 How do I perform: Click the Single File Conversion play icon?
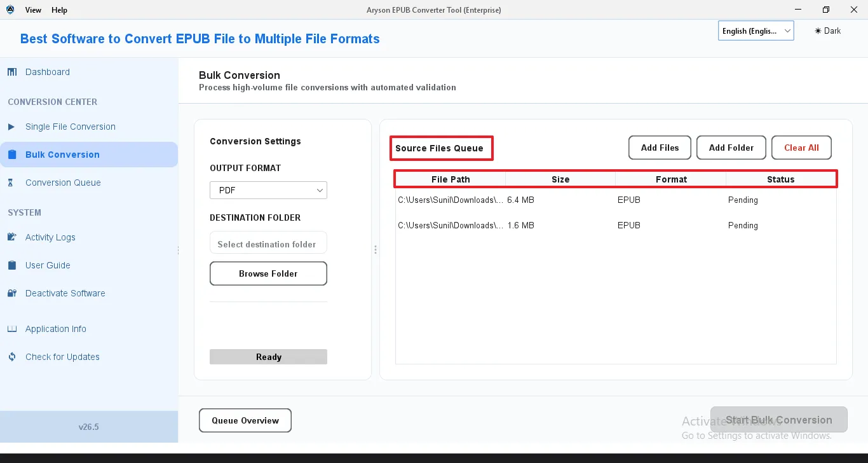click(x=11, y=127)
